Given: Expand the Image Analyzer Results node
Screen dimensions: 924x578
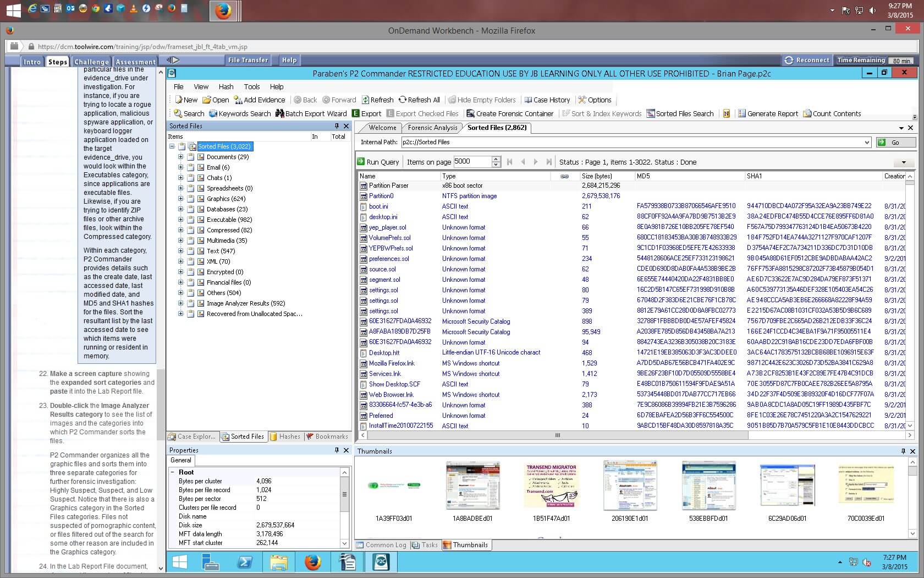Looking at the screenshot, I should tap(180, 303).
